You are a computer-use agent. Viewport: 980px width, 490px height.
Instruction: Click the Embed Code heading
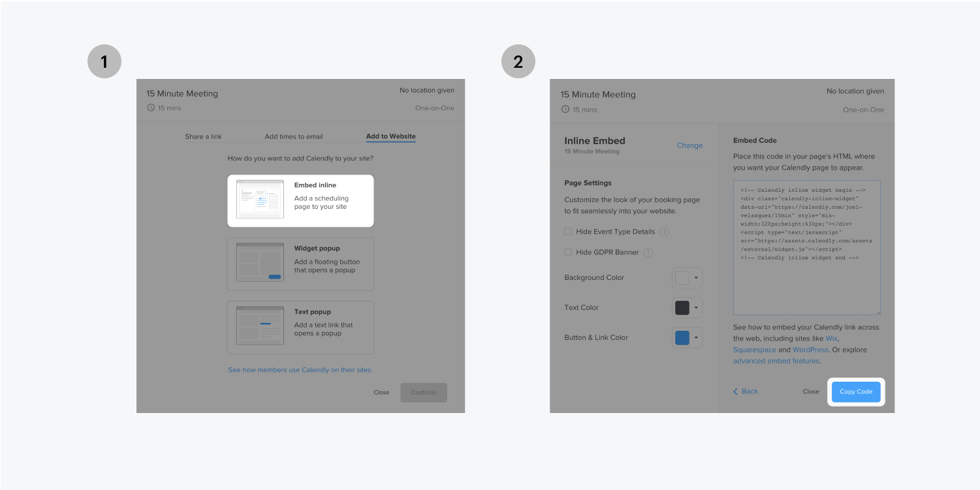(x=755, y=140)
